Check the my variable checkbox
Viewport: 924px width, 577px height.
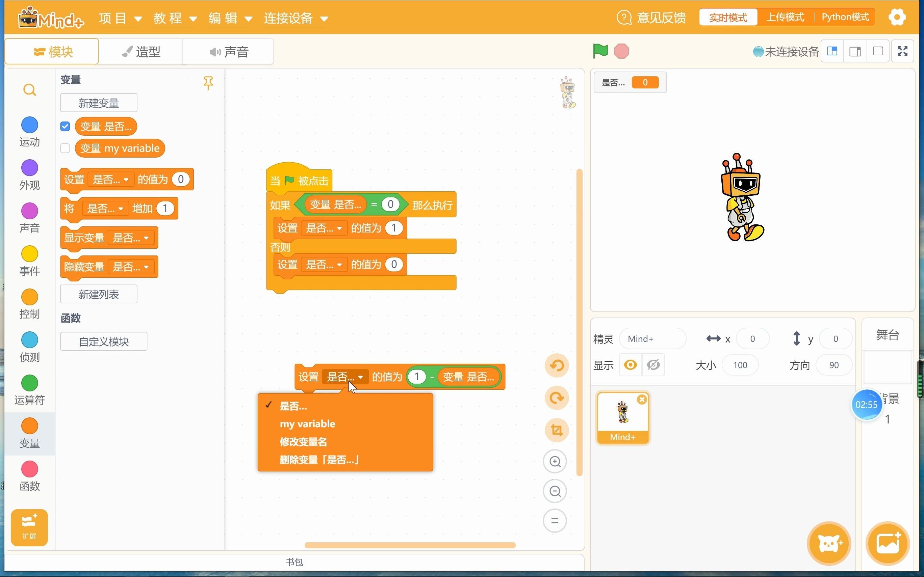(x=65, y=148)
